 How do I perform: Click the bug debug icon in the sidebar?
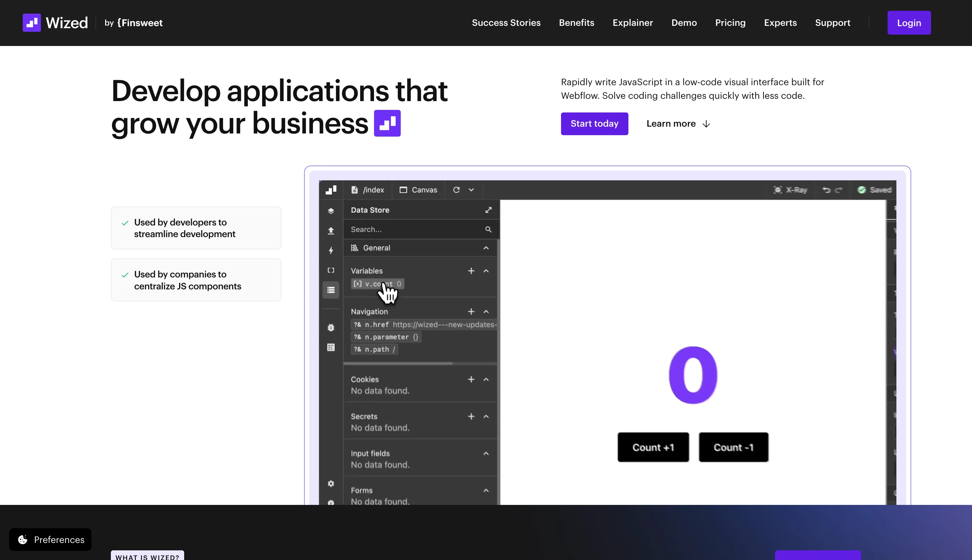pos(331,327)
